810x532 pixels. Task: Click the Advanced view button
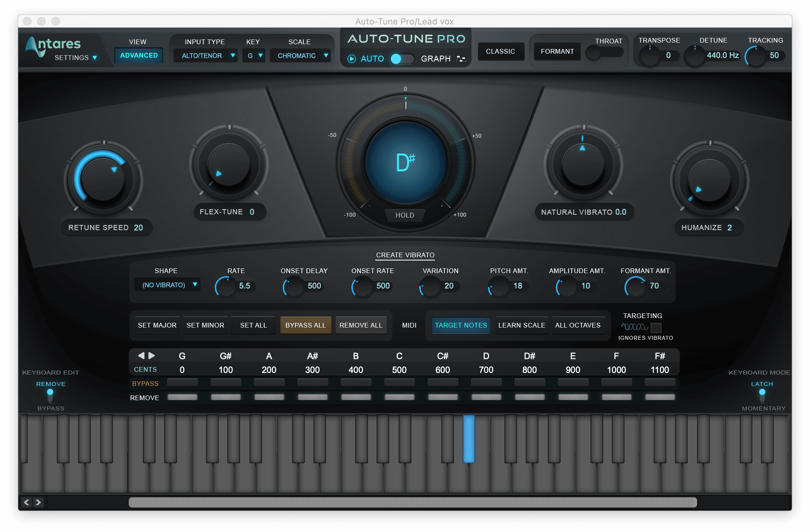139,55
